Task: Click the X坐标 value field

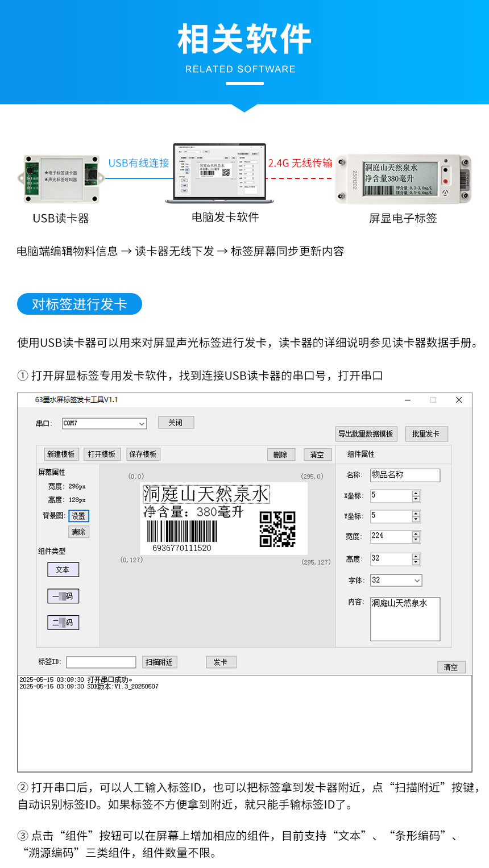Action: [391, 496]
